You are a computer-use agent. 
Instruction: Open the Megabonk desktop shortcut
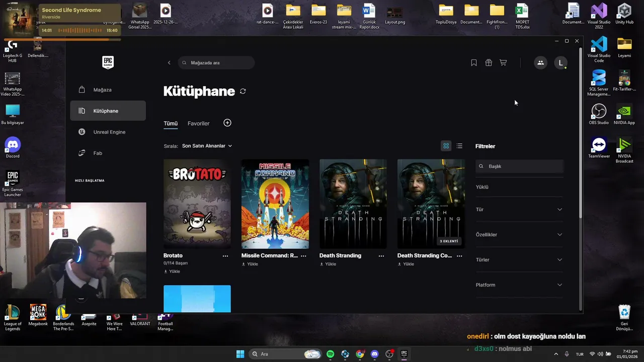point(38,316)
